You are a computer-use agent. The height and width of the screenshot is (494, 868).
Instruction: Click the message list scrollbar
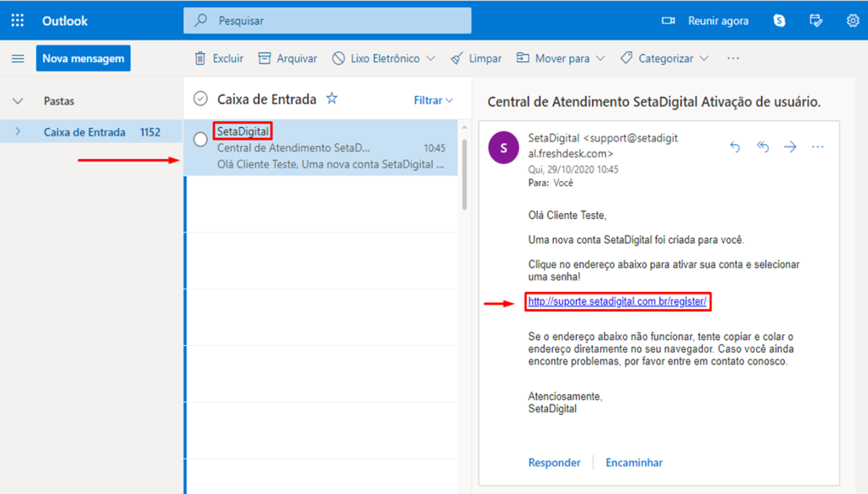pyautogui.click(x=465, y=174)
